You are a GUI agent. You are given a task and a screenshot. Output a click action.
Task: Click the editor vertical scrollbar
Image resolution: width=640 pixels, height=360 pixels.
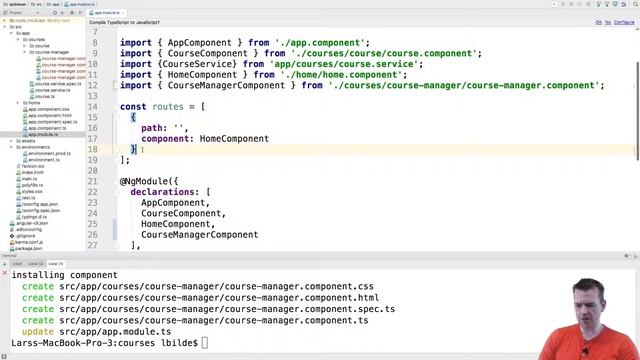[637, 110]
